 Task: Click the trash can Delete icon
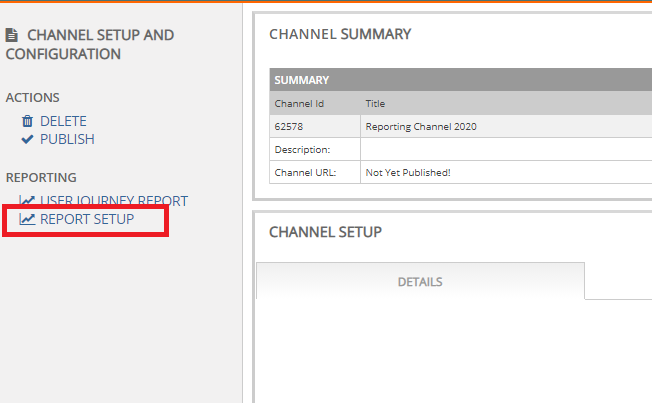click(x=27, y=121)
